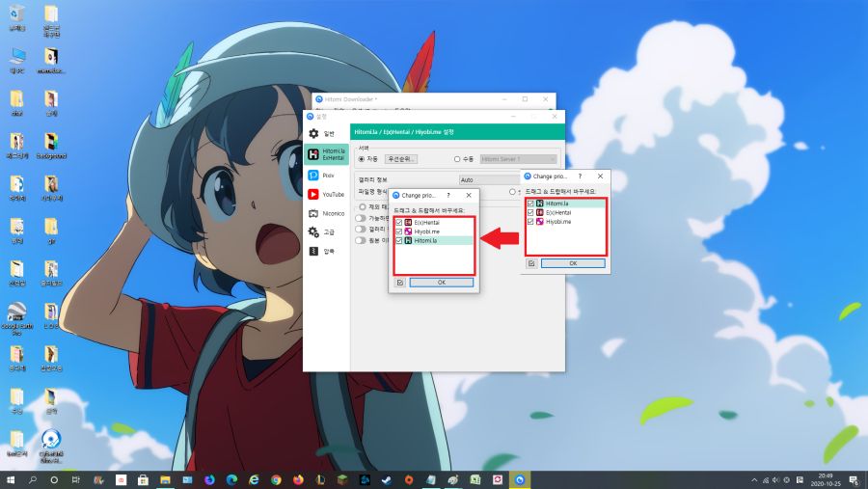Toggle the switch labeled 원본 이미지
Screen dimensions: 868x489
point(361,240)
